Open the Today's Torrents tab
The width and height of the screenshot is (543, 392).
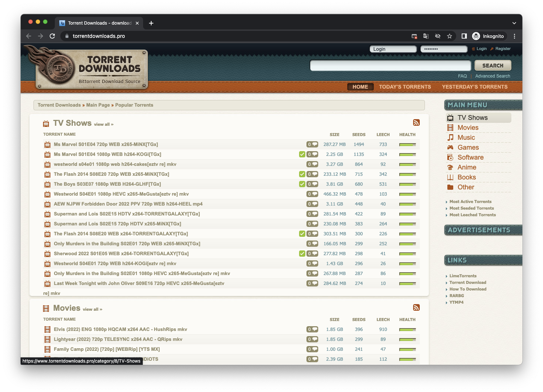(405, 87)
